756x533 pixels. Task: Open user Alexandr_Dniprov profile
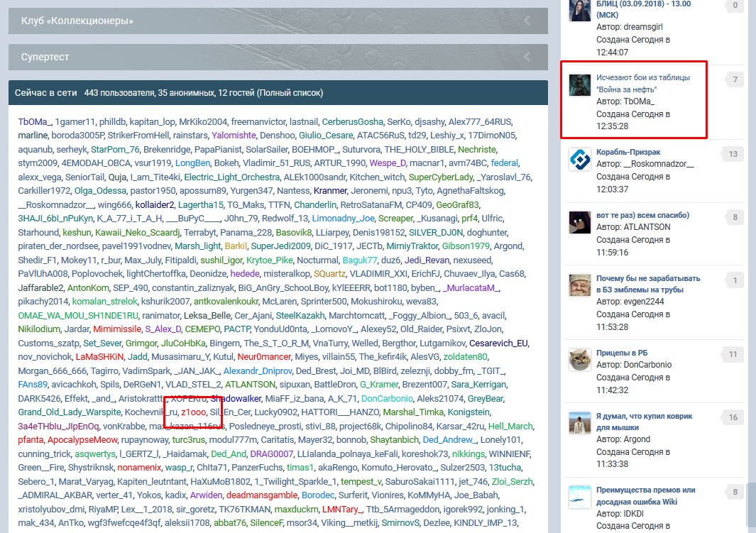(x=258, y=371)
